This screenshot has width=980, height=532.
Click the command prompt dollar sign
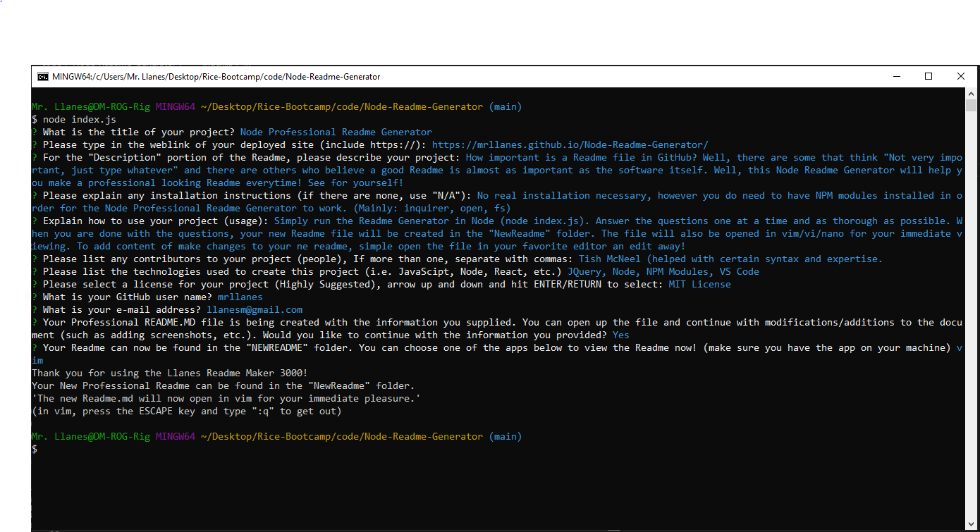33,449
